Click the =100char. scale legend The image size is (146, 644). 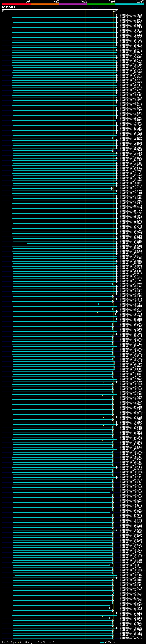pyautogui.click(x=109, y=642)
